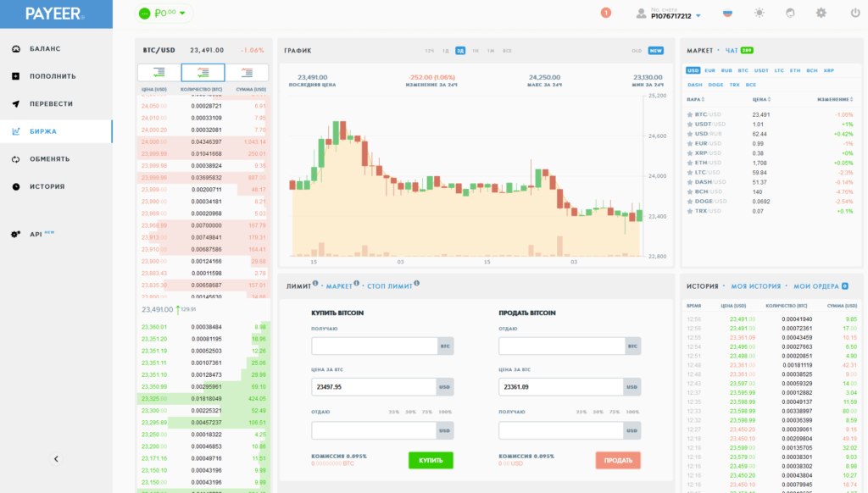Viewport: 868px width, 493px height.
Task: Switch theme with the sun icon
Action: pyautogui.click(x=758, y=14)
